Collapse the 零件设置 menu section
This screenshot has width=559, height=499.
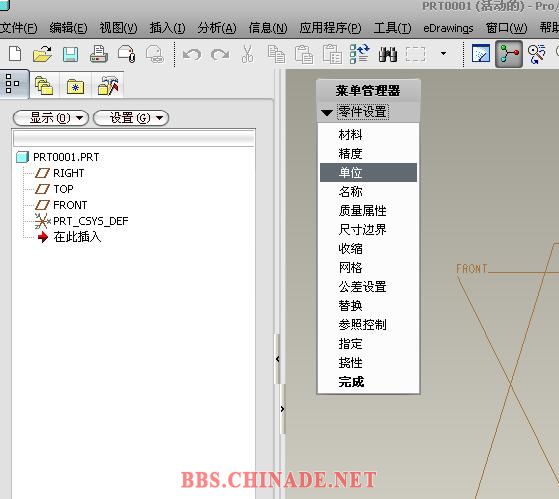(x=326, y=113)
